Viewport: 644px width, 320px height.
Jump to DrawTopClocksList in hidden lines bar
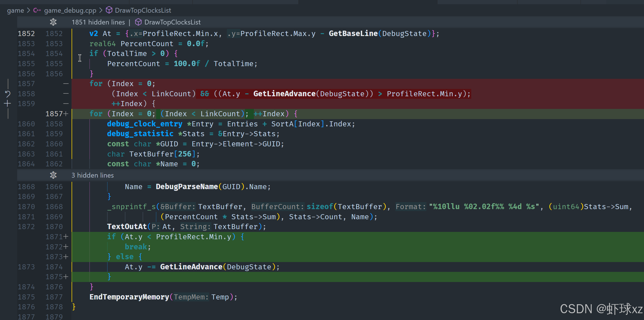point(172,22)
